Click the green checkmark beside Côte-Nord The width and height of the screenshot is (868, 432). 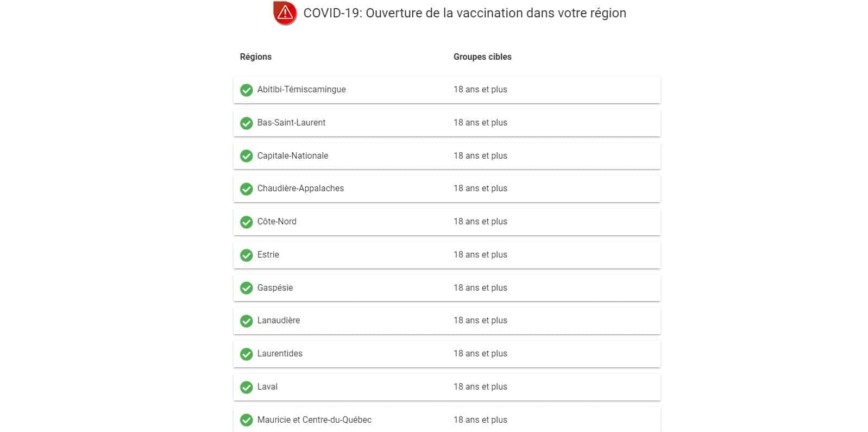[247, 222]
